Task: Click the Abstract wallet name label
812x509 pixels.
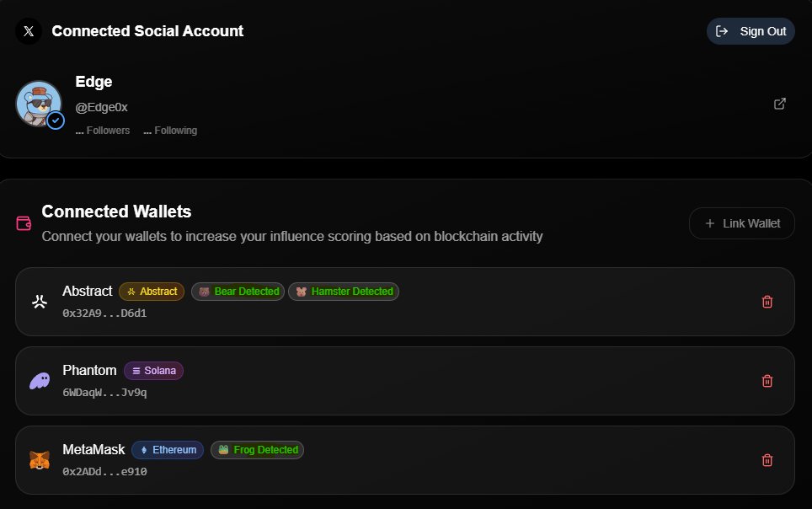Action: pyautogui.click(x=88, y=292)
